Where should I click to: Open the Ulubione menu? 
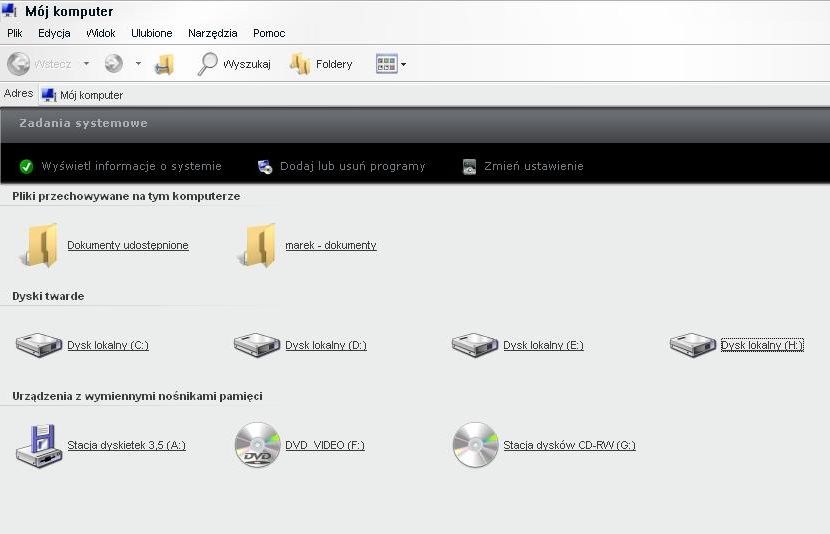pyautogui.click(x=152, y=33)
